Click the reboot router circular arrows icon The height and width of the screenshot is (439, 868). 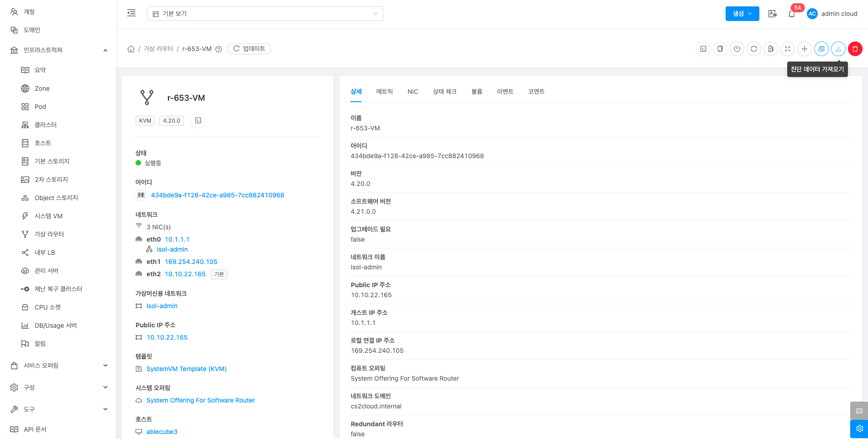[x=753, y=49]
